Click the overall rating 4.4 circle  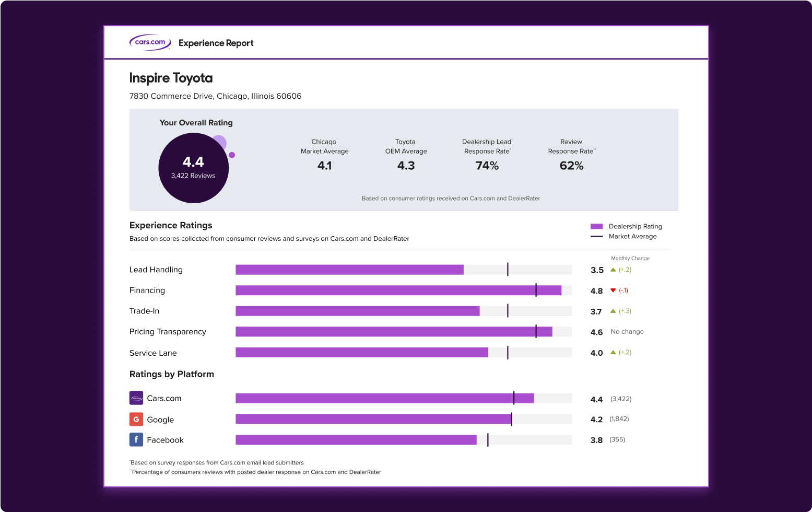click(x=194, y=168)
